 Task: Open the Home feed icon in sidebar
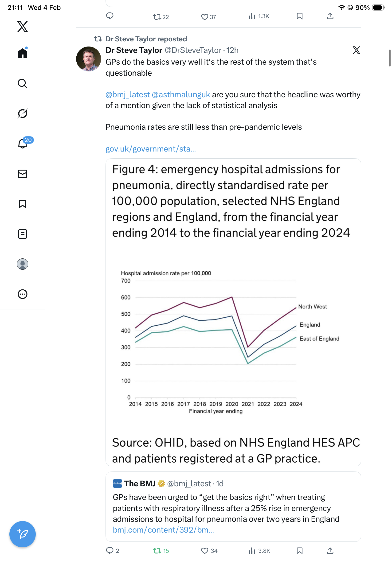coord(23,53)
